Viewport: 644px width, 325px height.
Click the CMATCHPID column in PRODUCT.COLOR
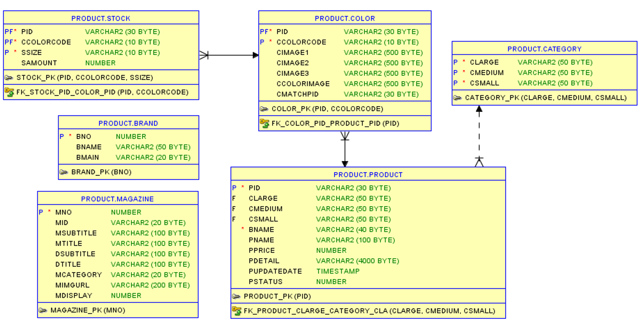point(297,94)
